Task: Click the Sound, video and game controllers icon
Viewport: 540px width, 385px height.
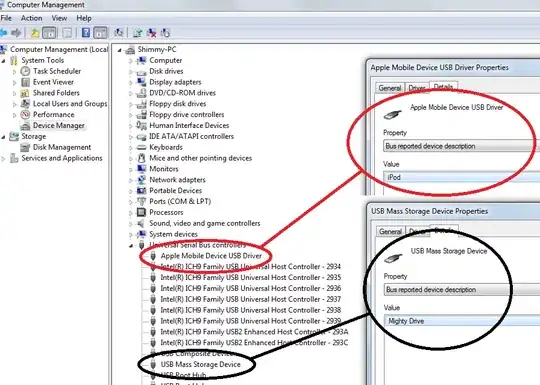Action: click(141, 223)
